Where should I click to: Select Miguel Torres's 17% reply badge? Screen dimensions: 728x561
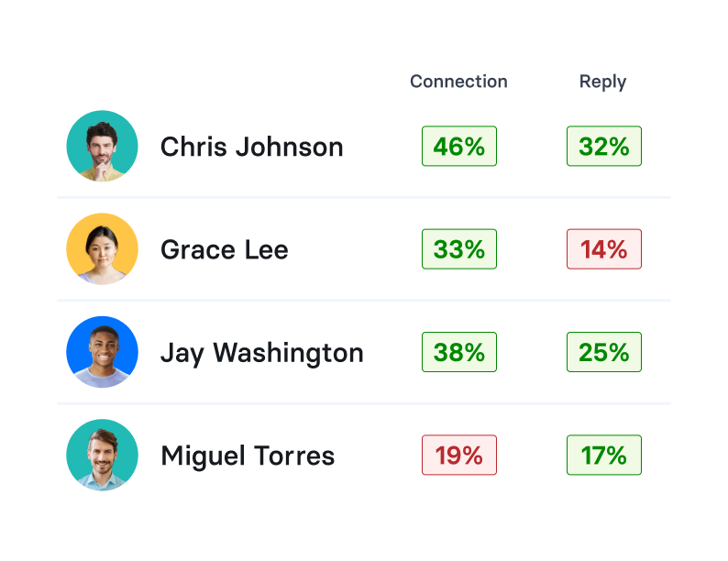(604, 456)
